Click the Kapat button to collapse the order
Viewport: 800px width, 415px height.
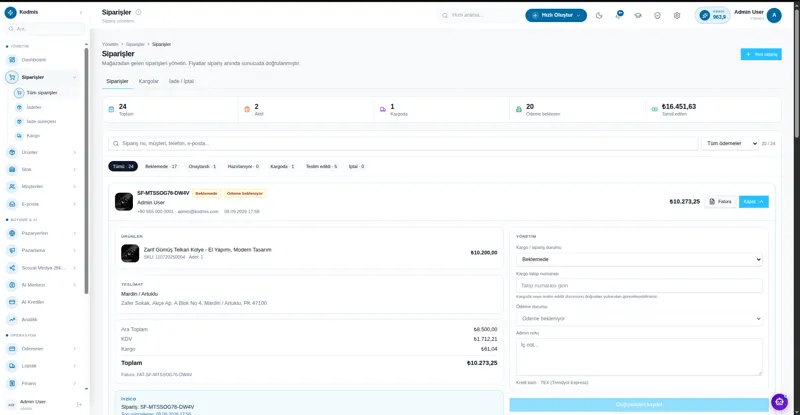coord(754,202)
